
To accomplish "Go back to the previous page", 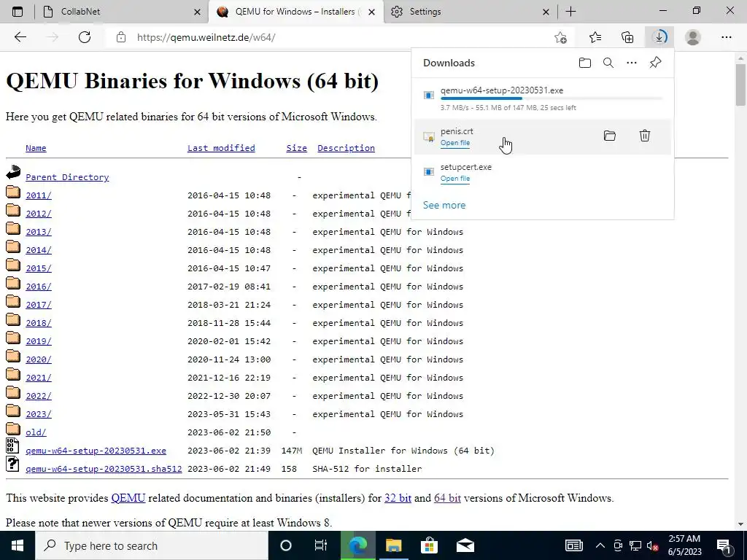I will pyautogui.click(x=20, y=37).
